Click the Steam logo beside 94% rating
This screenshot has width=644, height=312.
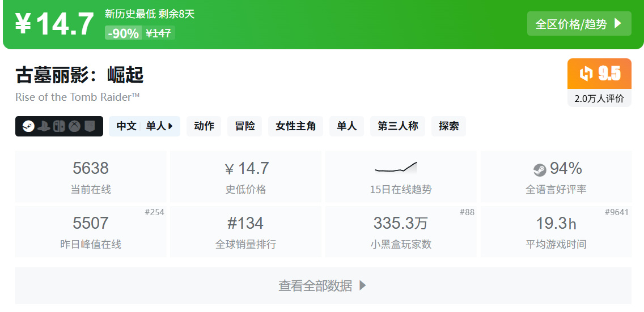(x=539, y=169)
